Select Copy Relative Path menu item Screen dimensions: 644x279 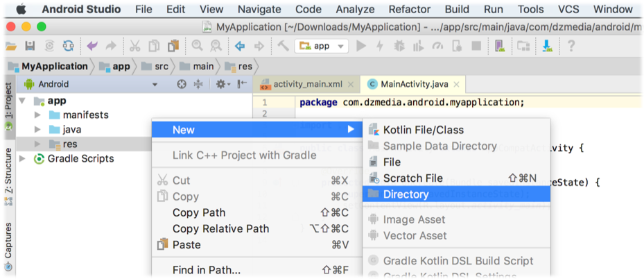click(x=256, y=229)
